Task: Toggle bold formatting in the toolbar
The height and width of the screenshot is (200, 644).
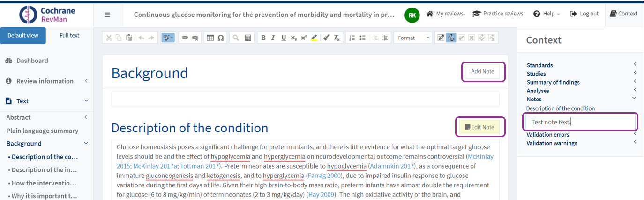Action: tap(263, 38)
